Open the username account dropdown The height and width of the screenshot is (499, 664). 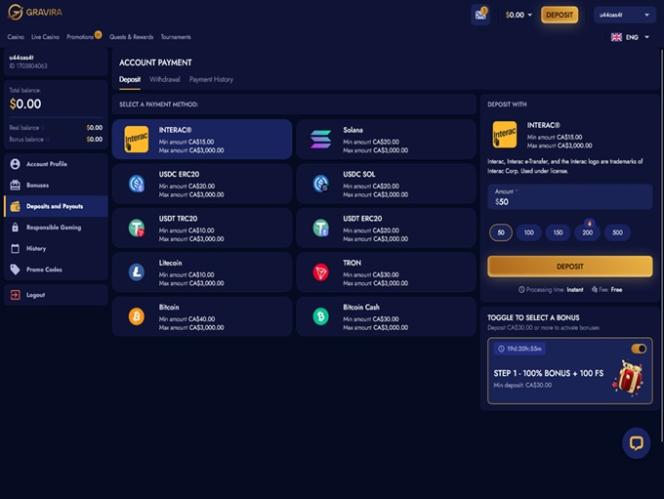coord(624,15)
